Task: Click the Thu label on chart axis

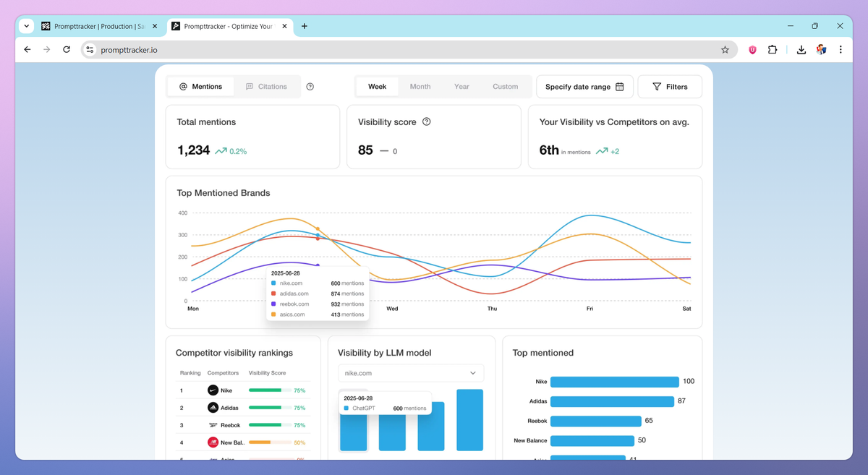Action: tap(492, 309)
